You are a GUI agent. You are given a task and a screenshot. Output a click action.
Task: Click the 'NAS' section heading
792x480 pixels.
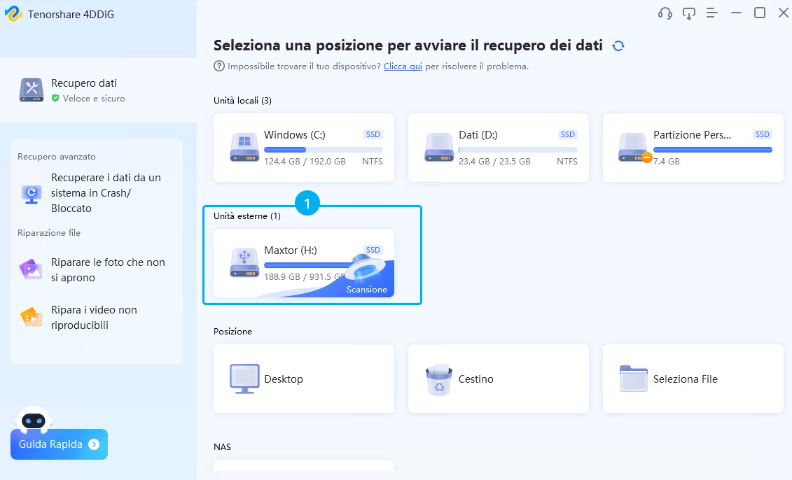pyautogui.click(x=222, y=447)
